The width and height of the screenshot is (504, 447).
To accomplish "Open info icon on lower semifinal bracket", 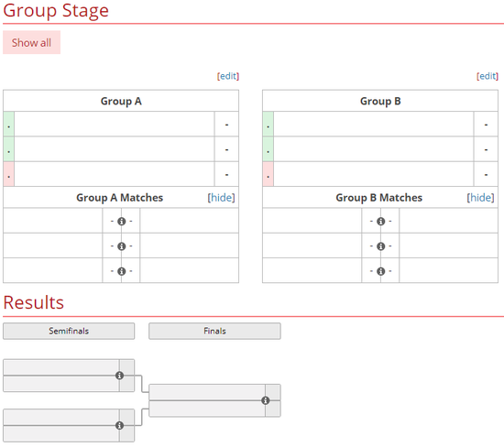I will click(119, 425).
